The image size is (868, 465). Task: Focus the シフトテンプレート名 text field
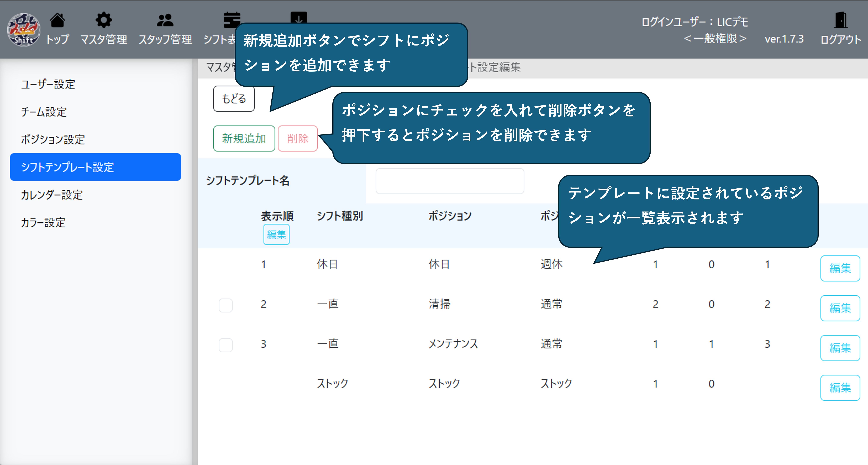coord(450,181)
